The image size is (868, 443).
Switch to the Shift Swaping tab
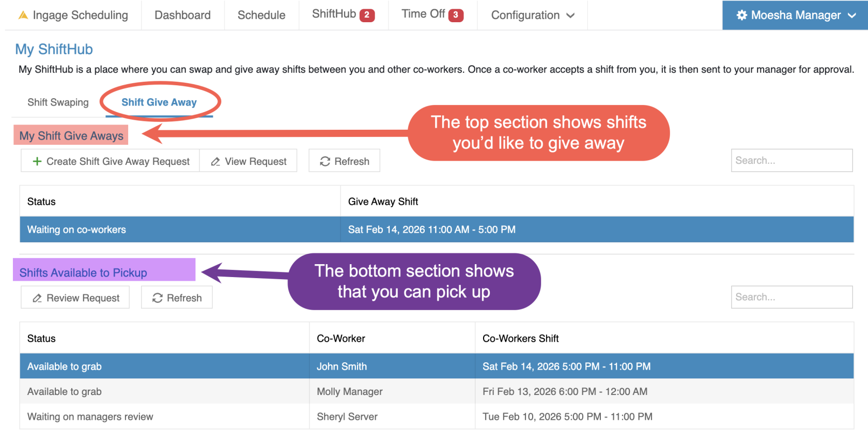tap(58, 102)
